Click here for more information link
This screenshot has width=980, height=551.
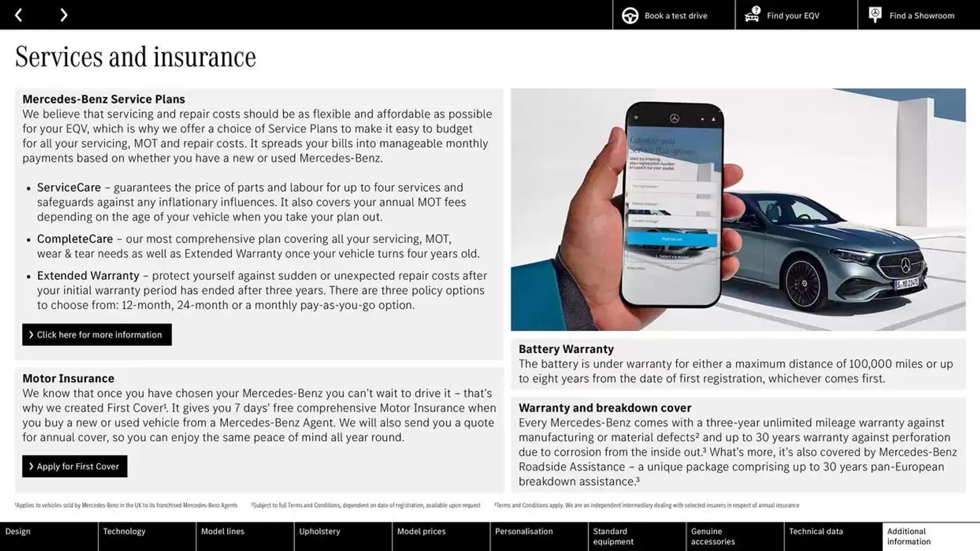[97, 334]
